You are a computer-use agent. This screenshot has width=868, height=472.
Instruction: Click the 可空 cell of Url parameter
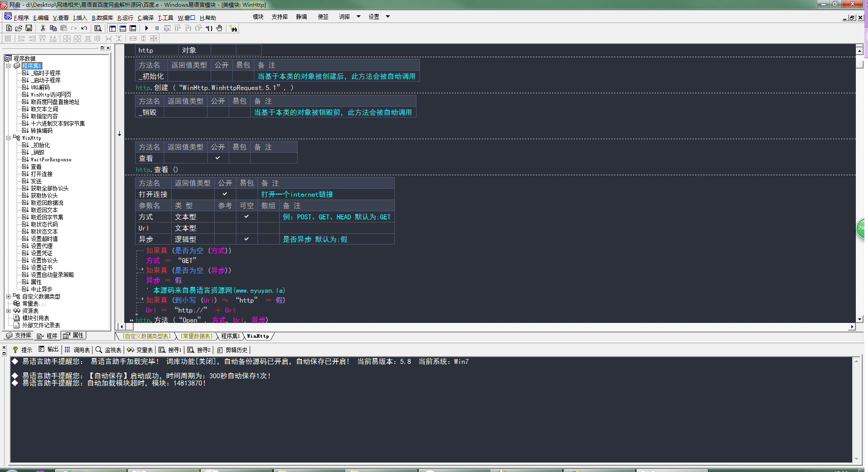247,228
